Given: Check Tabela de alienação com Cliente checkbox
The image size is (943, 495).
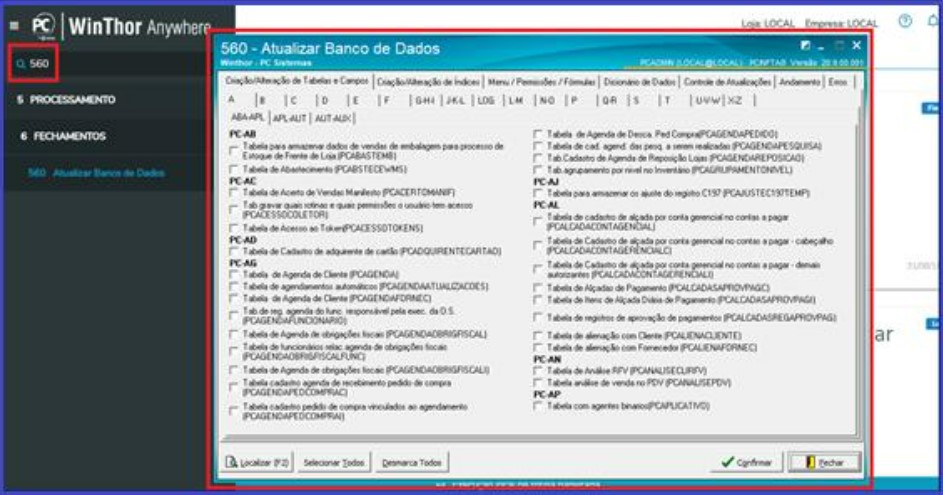Looking at the screenshot, I should coord(538,336).
